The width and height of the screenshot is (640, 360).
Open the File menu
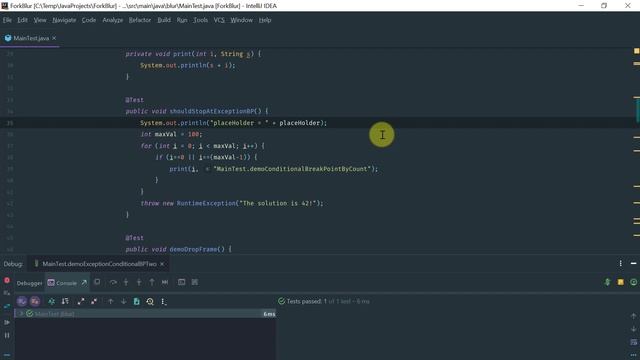[x=7, y=20]
